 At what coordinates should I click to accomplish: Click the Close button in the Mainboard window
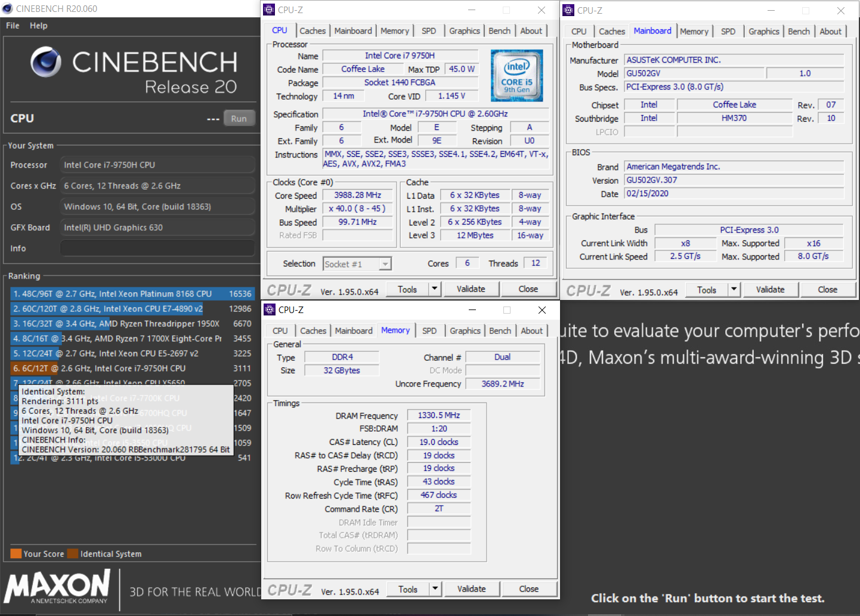[x=828, y=290]
